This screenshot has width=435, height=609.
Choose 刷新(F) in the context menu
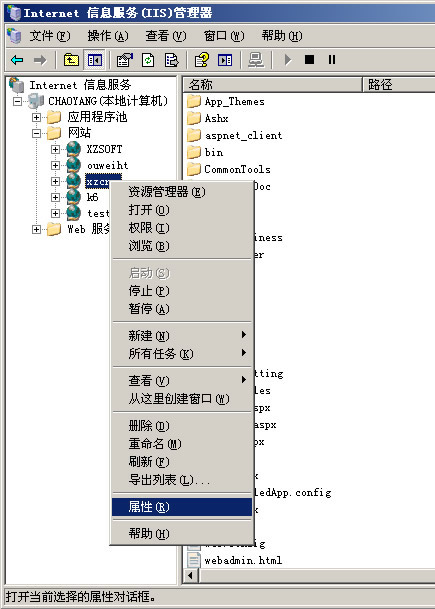[x=182, y=461]
